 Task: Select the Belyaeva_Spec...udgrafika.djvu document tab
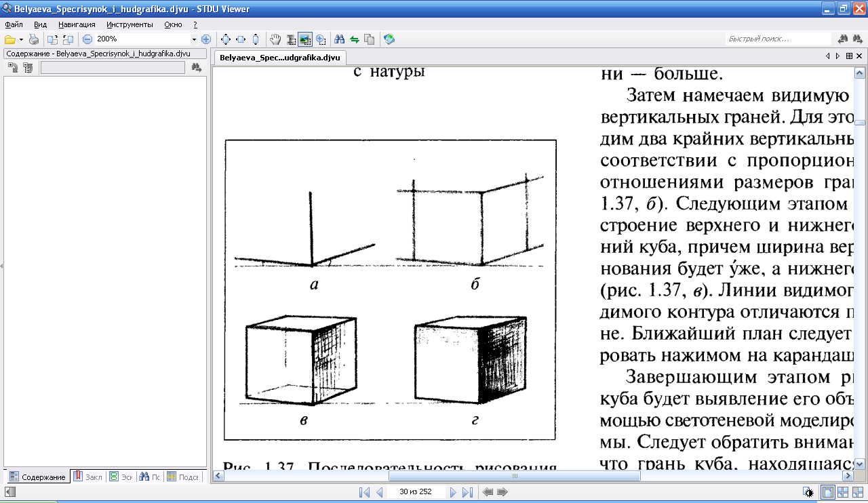[x=279, y=58]
